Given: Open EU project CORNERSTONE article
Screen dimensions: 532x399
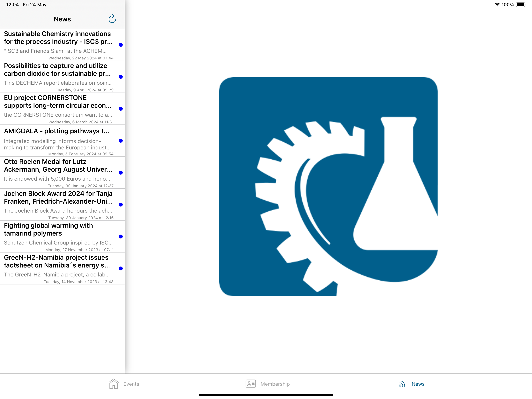Looking at the screenshot, I should point(62,109).
